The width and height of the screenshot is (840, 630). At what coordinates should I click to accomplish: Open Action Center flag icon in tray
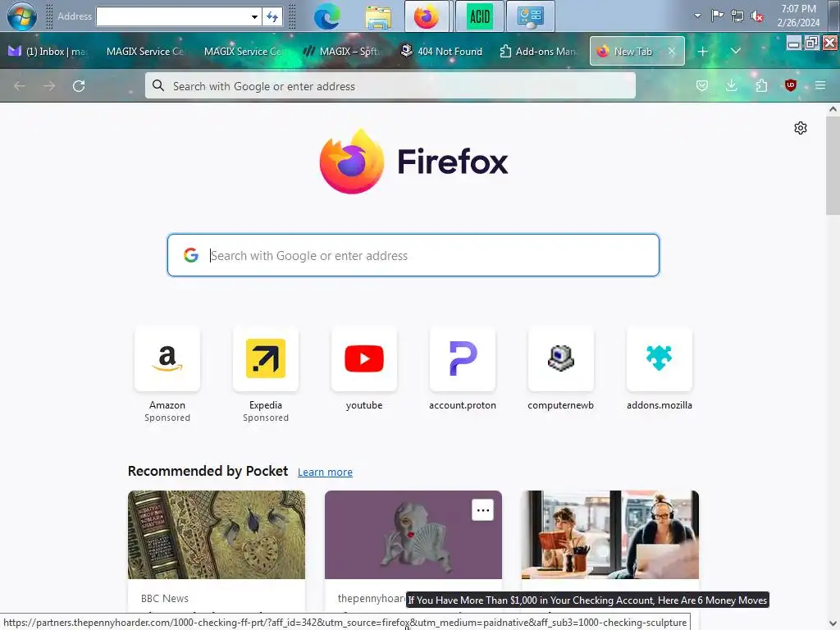pos(717,16)
